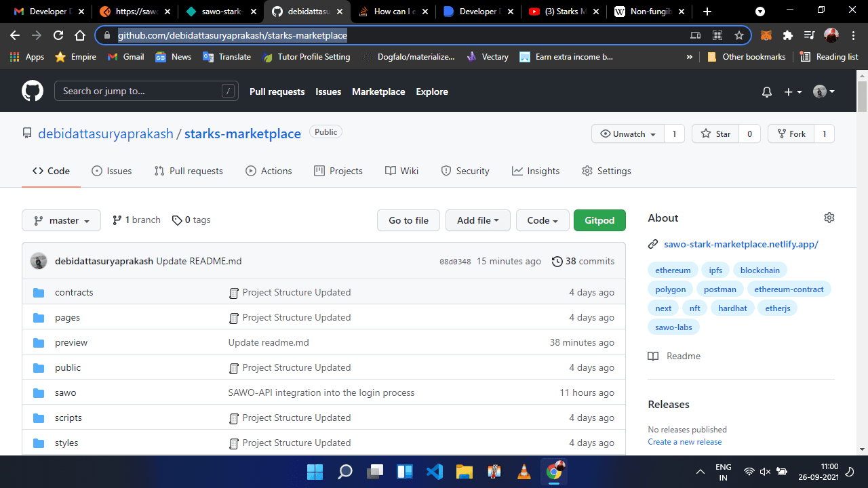Switch to the Issues repo tab
This screenshot has width=868, height=488.
click(x=112, y=171)
